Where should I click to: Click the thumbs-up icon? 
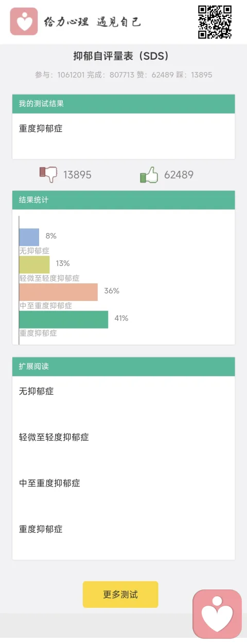149,175
